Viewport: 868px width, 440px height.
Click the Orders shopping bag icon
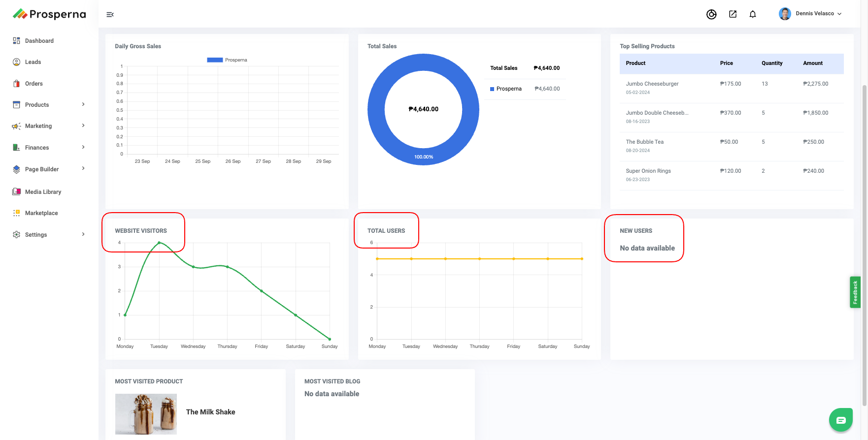coord(16,84)
